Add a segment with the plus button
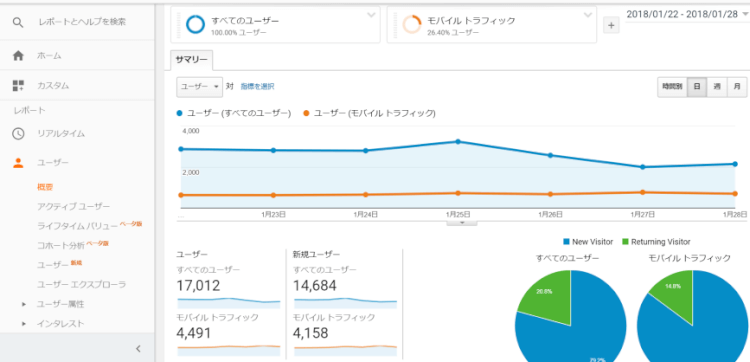The width and height of the screenshot is (750, 362). tap(611, 25)
